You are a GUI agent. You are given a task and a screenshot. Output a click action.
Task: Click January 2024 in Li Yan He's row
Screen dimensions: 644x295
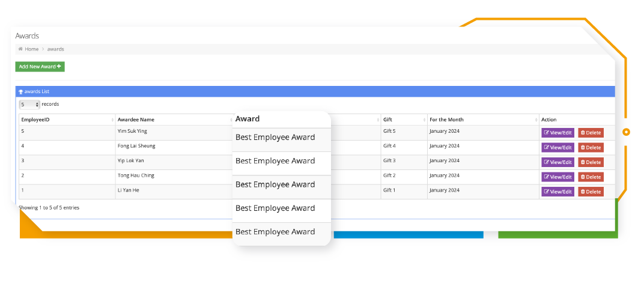[445, 190]
